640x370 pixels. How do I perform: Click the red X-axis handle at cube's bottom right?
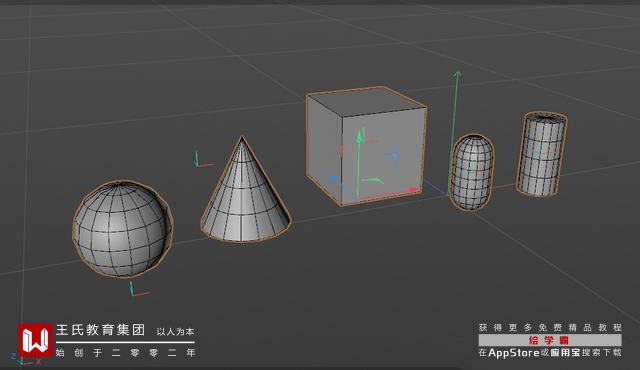coord(413,190)
